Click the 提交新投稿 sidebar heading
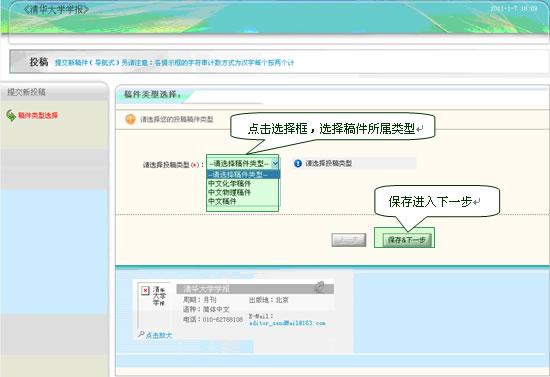The width and height of the screenshot is (550, 377). (26, 92)
